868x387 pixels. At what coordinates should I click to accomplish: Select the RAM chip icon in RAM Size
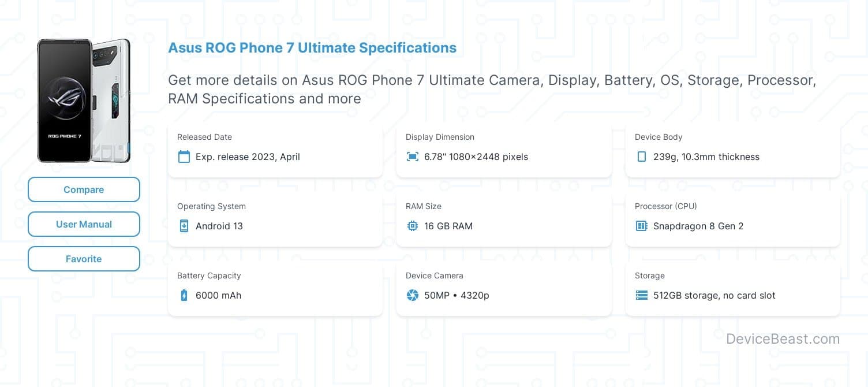pyautogui.click(x=413, y=226)
